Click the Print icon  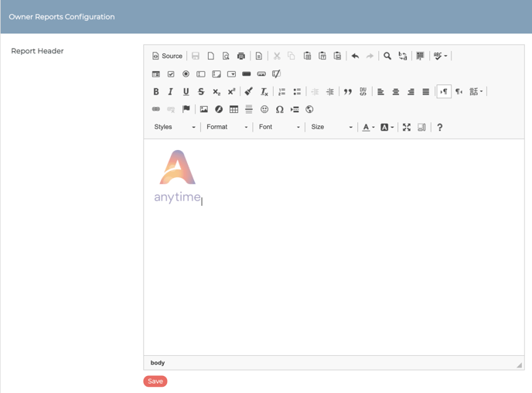point(241,56)
